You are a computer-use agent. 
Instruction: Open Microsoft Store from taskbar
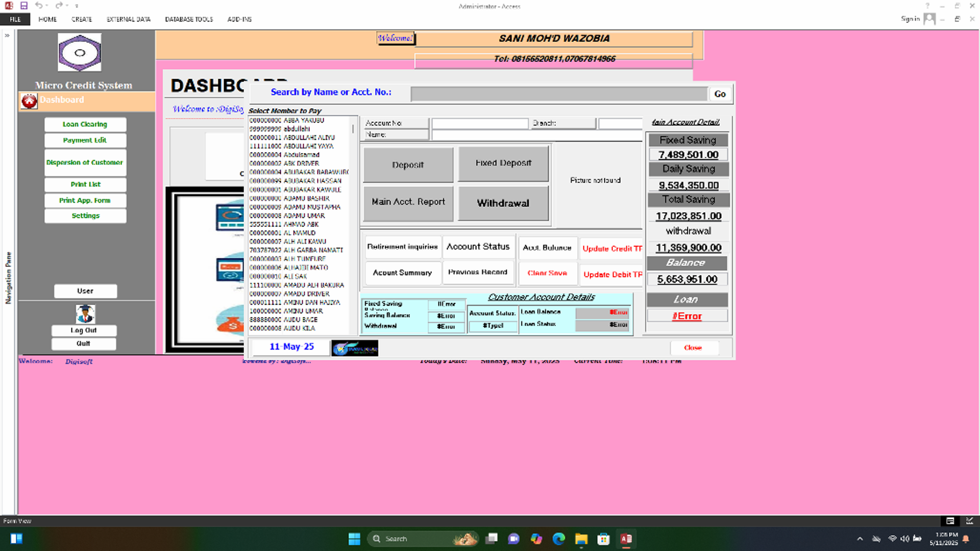(x=603, y=539)
